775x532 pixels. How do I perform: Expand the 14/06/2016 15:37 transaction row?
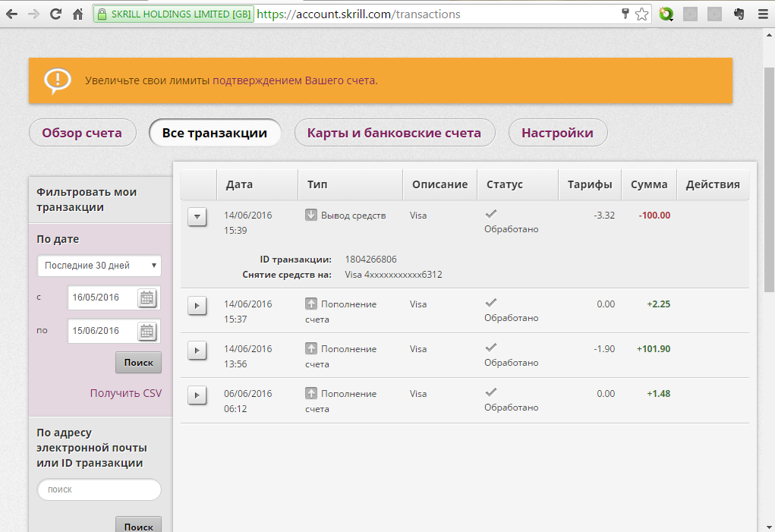coord(197,305)
